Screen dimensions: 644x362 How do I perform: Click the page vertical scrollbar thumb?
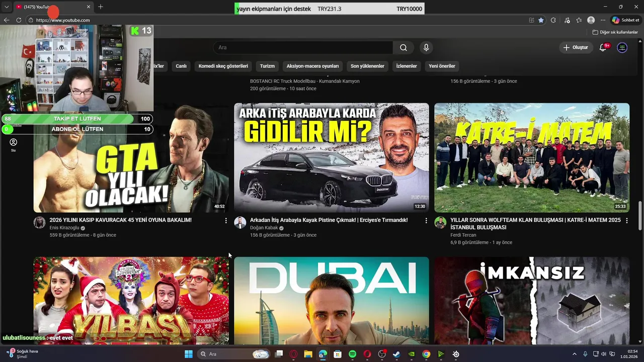point(640,216)
